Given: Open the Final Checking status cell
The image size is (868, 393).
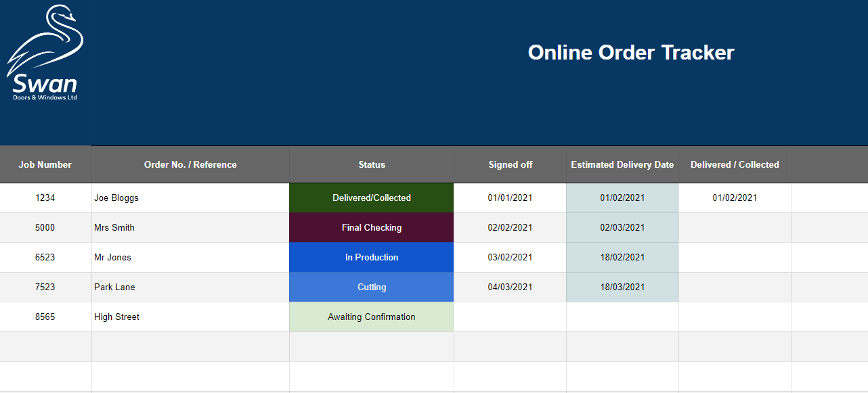Looking at the screenshot, I should pyautogui.click(x=372, y=228).
